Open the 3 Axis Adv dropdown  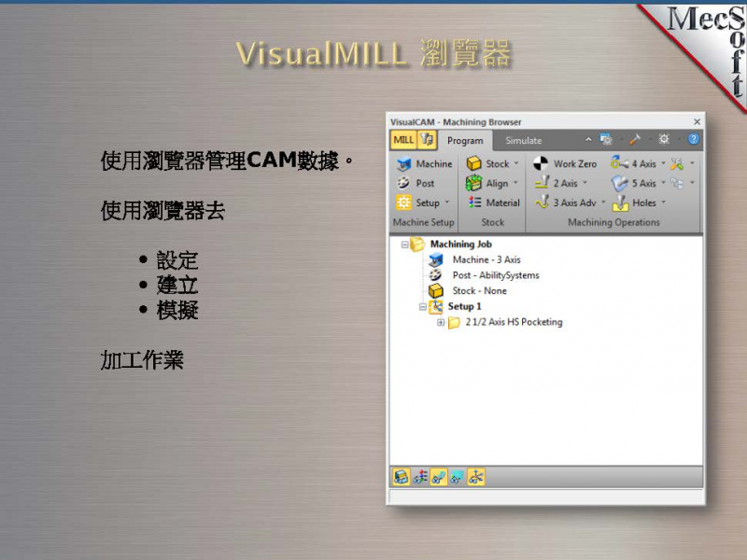point(603,203)
